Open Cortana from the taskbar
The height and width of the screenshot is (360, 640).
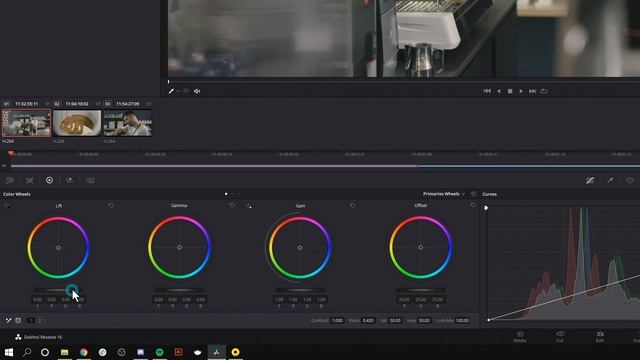pos(45,352)
